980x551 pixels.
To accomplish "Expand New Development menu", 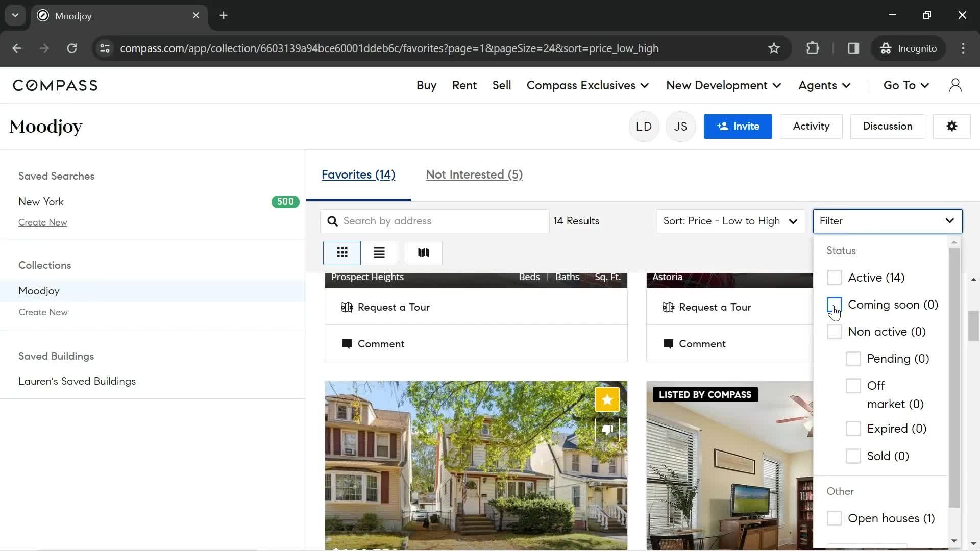I will [723, 85].
